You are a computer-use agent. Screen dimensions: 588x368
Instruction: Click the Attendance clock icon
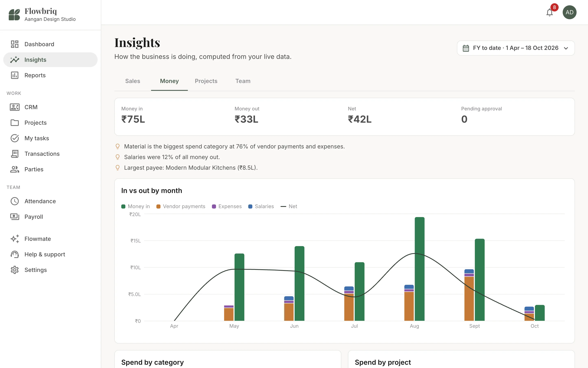click(14, 201)
